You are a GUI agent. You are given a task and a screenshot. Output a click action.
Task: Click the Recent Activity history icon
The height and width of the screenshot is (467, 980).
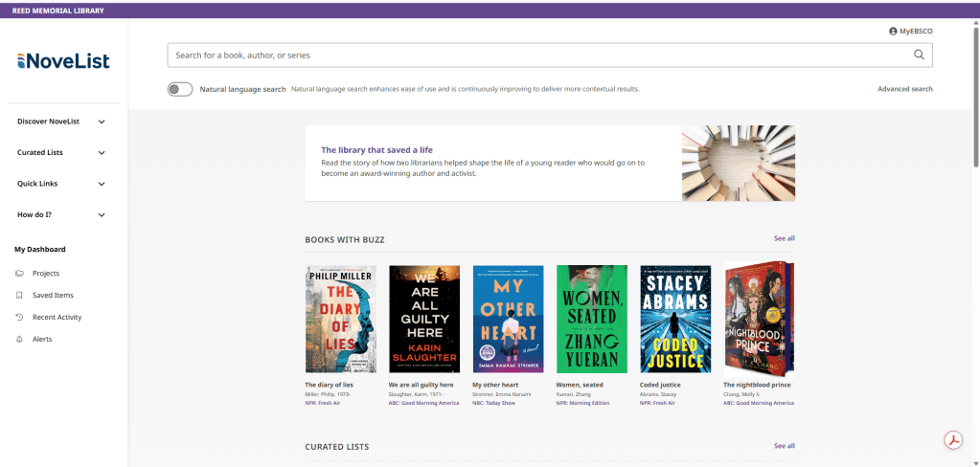click(20, 317)
